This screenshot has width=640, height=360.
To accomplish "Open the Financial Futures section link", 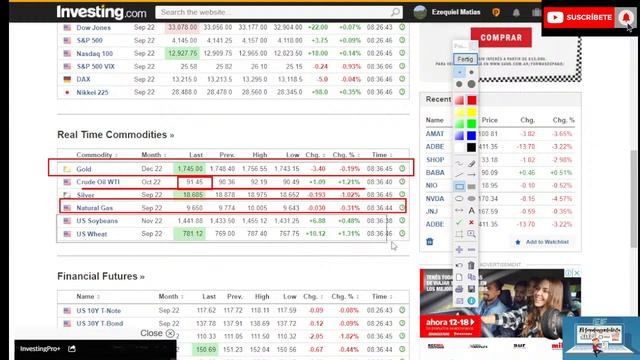I will click(x=101, y=276).
